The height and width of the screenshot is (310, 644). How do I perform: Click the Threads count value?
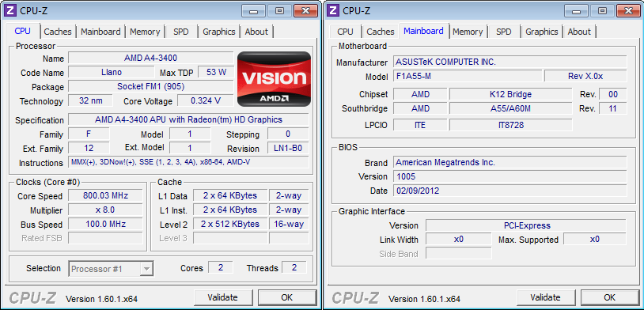(294, 268)
